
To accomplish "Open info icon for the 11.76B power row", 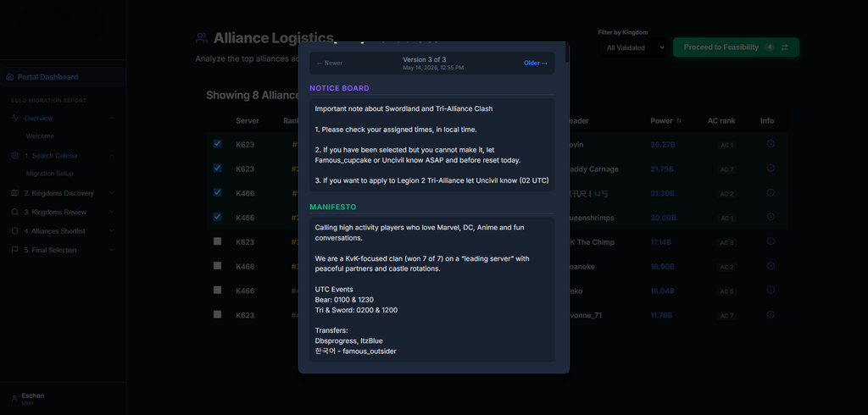I will click(x=770, y=314).
